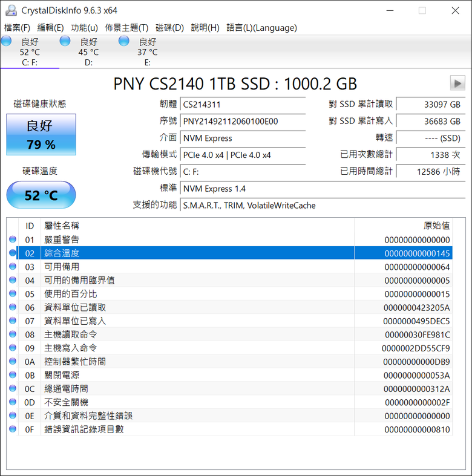The height and width of the screenshot is (476, 472).
Task: Click the status dot for row 05 使用的百分比
Action: click(13, 293)
